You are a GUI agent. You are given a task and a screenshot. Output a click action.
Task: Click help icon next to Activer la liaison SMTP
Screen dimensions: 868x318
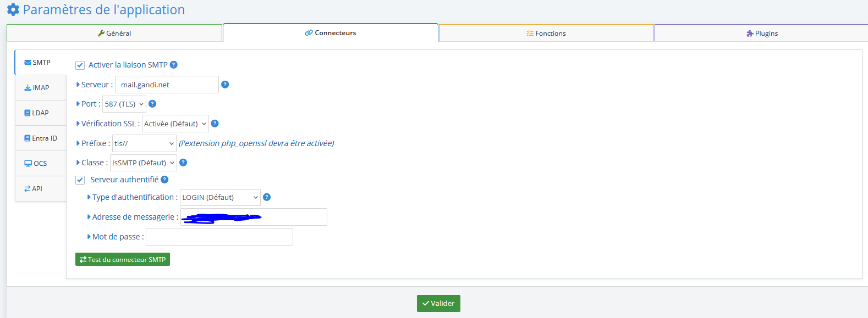coord(174,65)
